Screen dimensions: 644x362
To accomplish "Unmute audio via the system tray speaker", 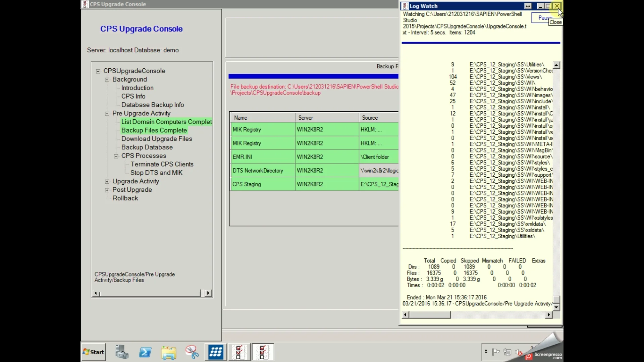I will coord(519,353).
